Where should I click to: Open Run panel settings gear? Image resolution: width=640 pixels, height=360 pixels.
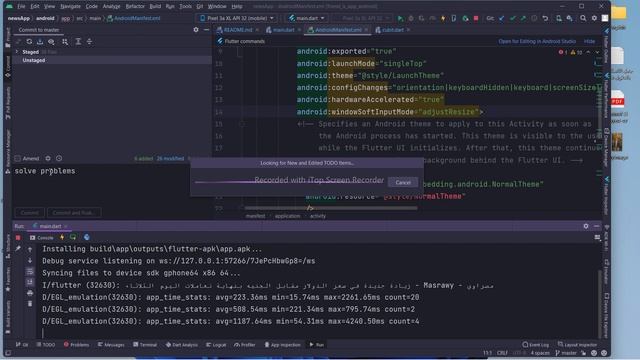click(x=586, y=226)
